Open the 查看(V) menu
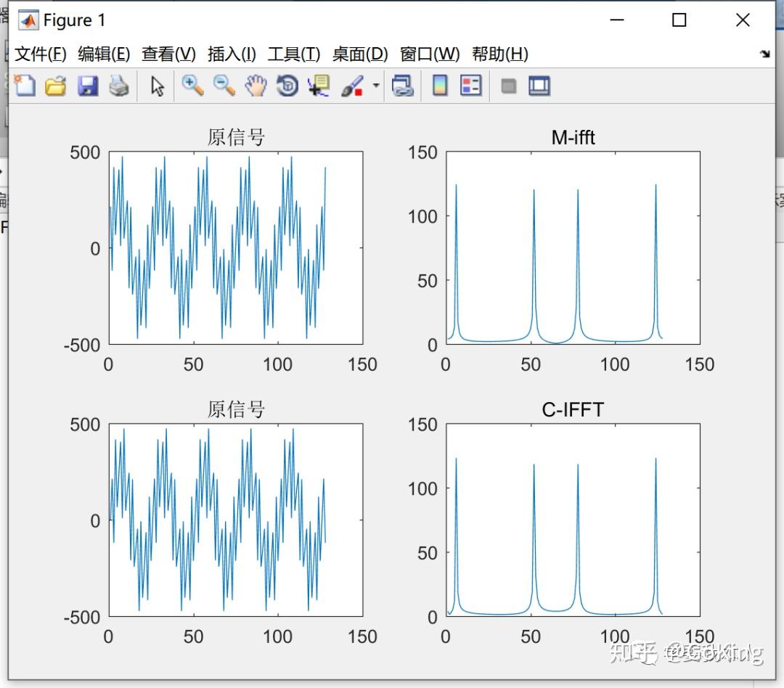The height and width of the screenshot is (688, 784). (168, 54)
